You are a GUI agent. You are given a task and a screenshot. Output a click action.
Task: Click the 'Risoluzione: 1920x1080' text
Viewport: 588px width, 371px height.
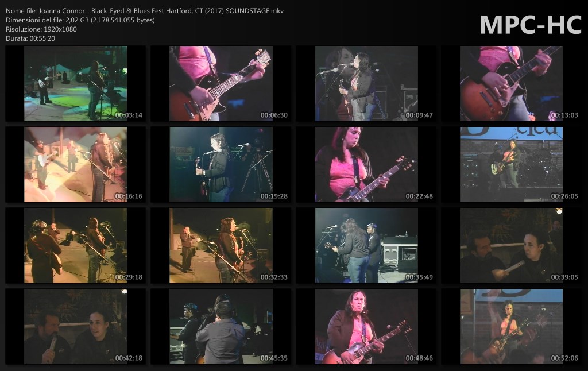pos(41,29)
